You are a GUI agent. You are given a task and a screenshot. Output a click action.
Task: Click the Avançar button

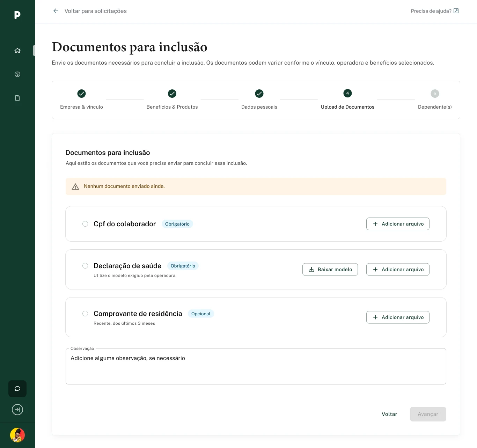pos(428,414)
